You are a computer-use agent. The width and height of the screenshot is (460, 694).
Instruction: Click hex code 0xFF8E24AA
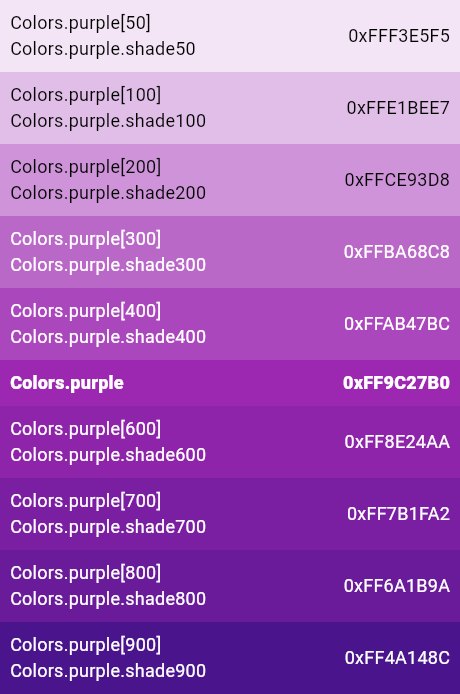[397, 442]
